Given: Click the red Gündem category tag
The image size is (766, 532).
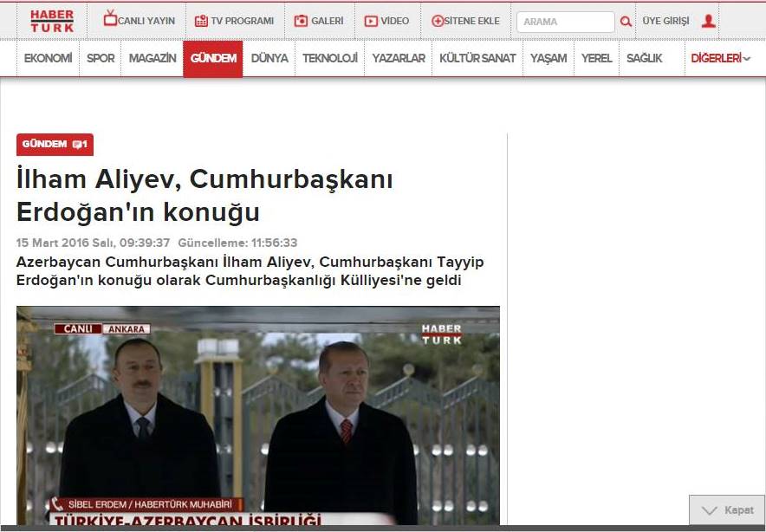Looking at the screenshot, I should [x=44, y=145].
